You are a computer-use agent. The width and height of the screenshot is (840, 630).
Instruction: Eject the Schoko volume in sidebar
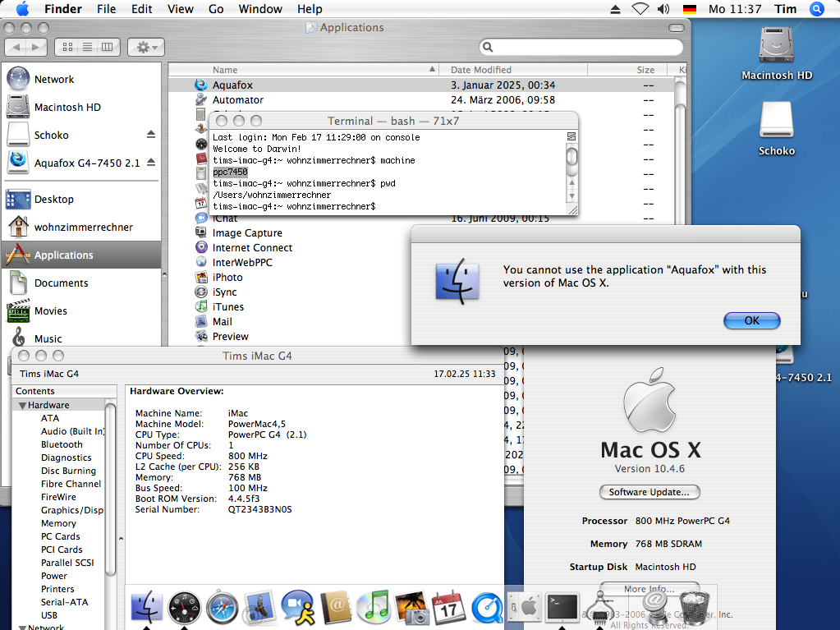click(x=151, y=135)
